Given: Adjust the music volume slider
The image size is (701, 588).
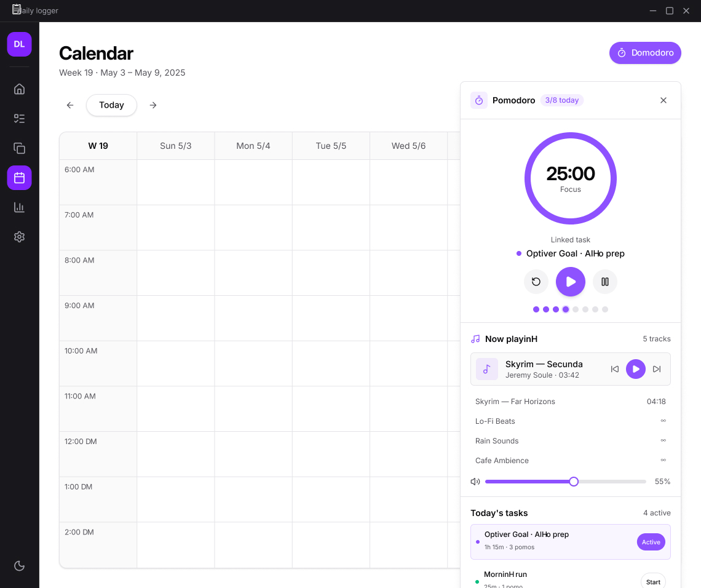Looking at the screenshot, I should [x=566, y=482].
